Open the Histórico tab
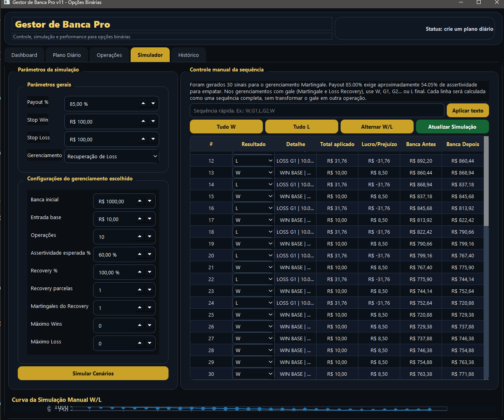This screenshot has width=504, height=420. (x=189, y=55)
